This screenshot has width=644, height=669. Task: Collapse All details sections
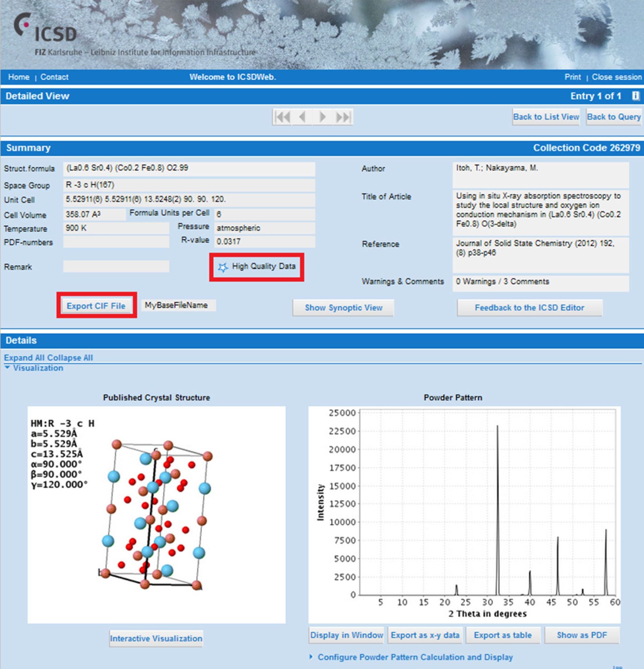point(70,358)
